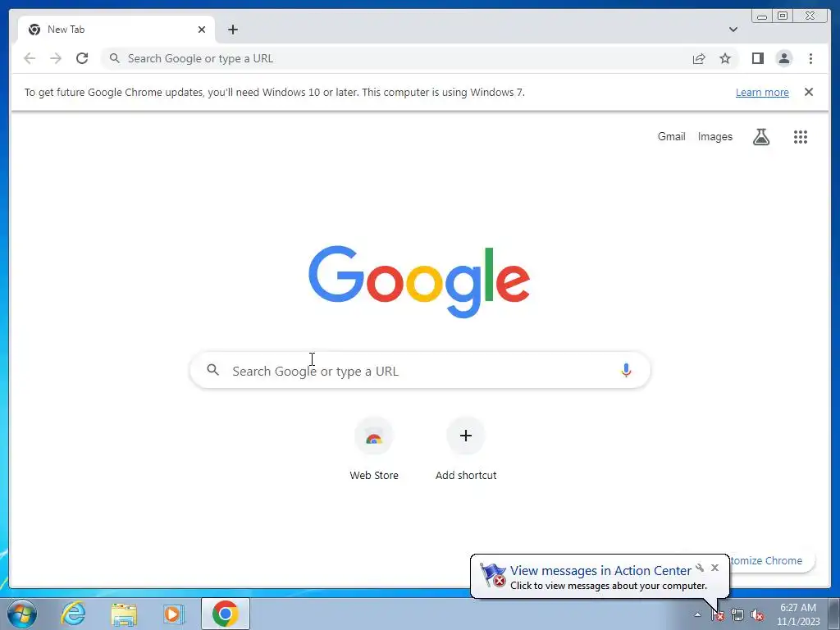Viewport: 840px width, 630px height.
Task: Open Windows Media Player from the taskbar
Action: click(x=174, y=614)
